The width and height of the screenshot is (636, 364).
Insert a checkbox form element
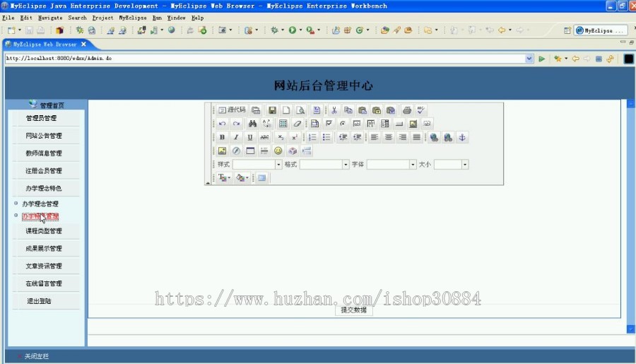click(329, 124)
